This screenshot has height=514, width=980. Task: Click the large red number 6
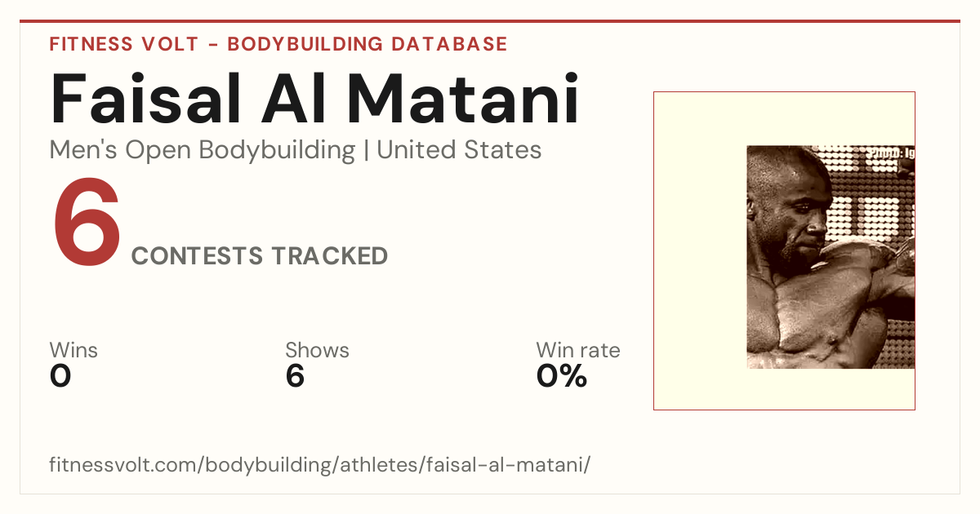click(x=87, y=225)
